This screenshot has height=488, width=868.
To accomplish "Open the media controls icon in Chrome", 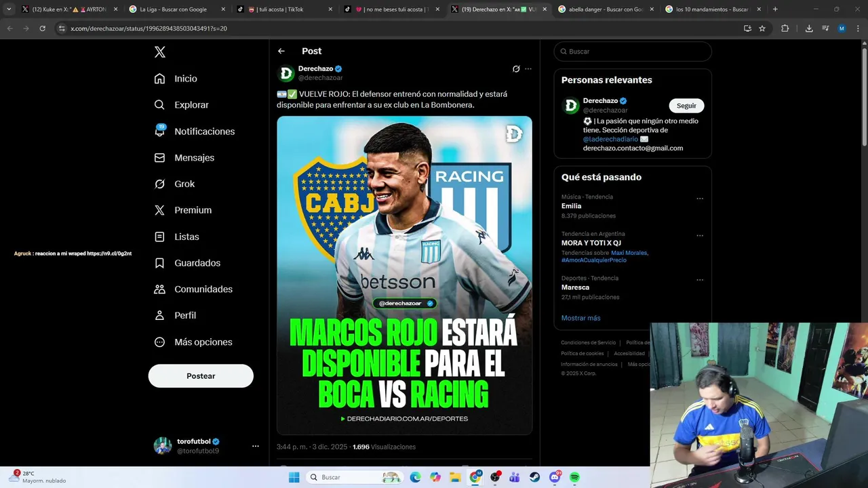I will pyautogui.click(x=825, y=28).
